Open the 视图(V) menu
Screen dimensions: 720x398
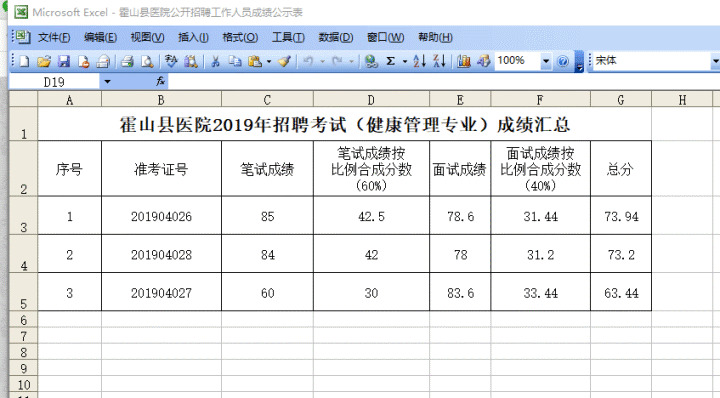(x=147, y=37)
